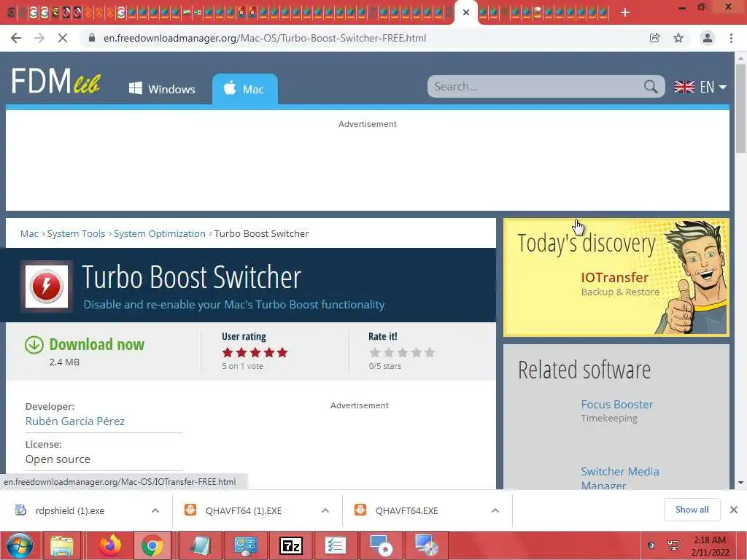Go back to previous page

click(x=16, y=38)
